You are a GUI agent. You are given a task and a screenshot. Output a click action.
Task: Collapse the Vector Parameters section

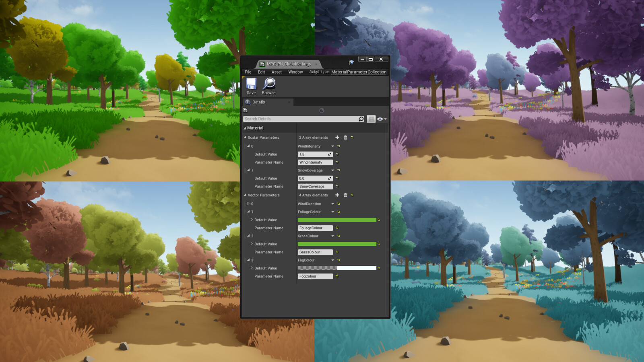point(245,195)
